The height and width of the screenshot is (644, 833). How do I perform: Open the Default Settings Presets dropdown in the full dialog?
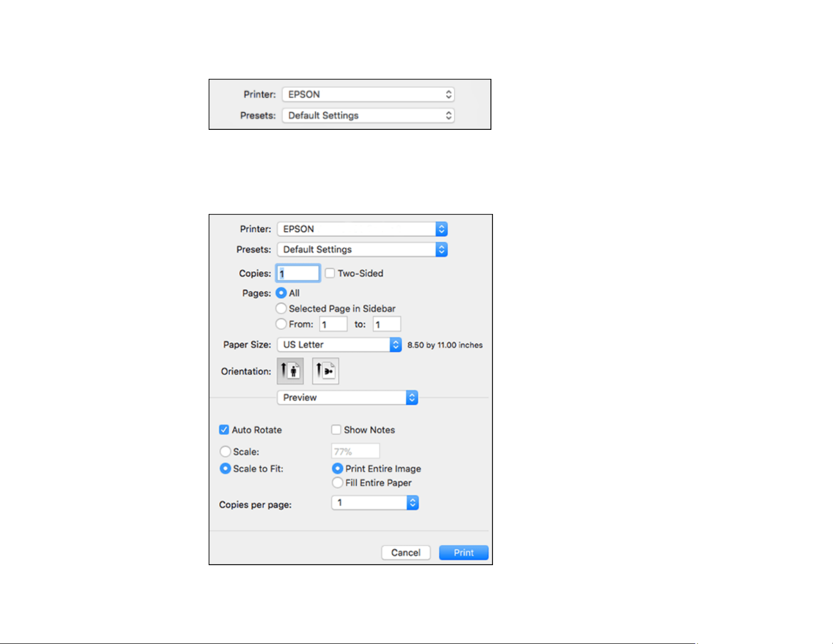[362, 250]
